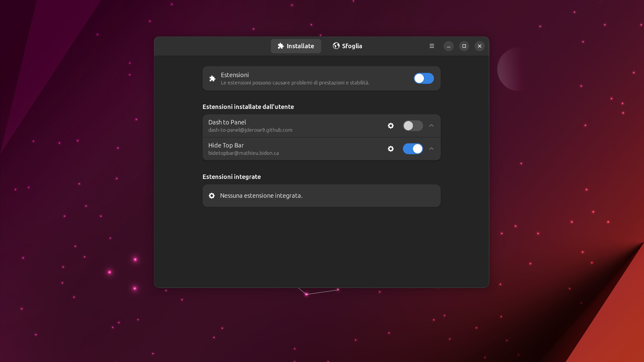Image resolution: width=644 pixels, height=362 pixels.
Task: Switch to the Installate tab
Action: coord(296,46)
